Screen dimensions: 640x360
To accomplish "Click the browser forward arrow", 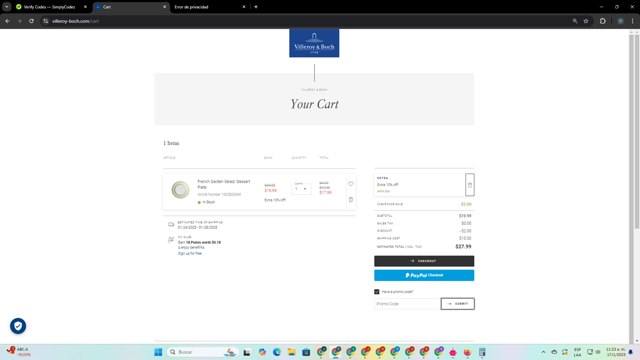I will pos(19,21).
